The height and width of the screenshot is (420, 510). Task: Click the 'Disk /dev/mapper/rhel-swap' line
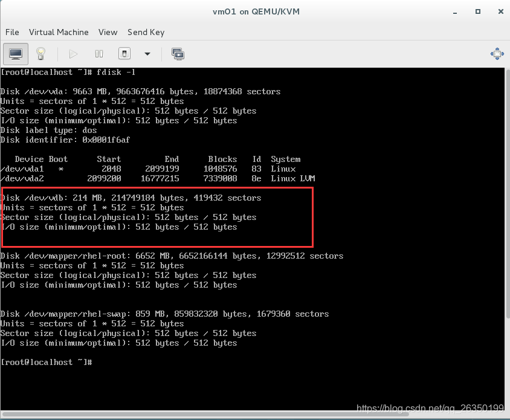click(164, 314)
